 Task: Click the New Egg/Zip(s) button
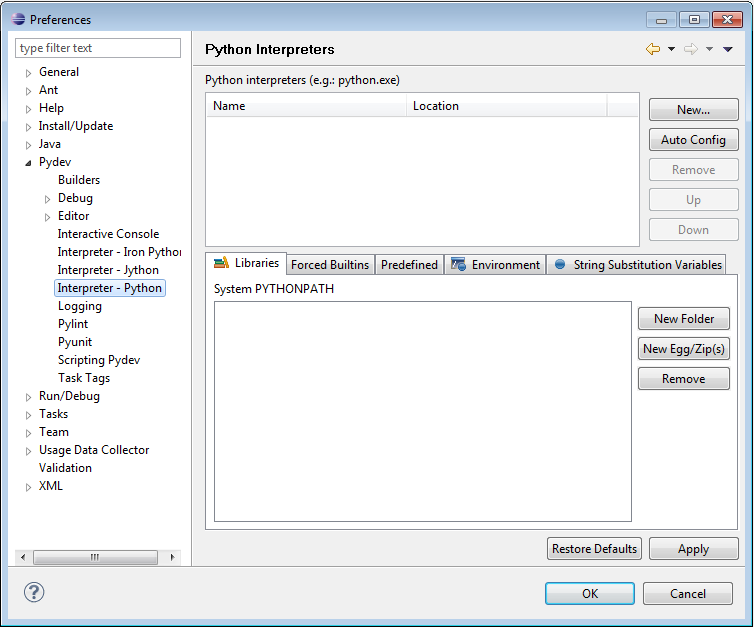[684, 349]
